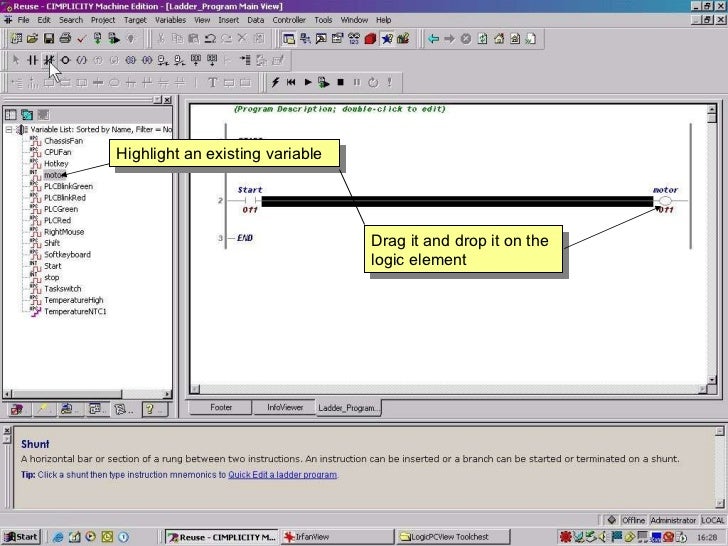Screen dimensions: 728x546
Task: Collapse the Variable List tree root
Action: pyautogui.click(x=9, y=130)
